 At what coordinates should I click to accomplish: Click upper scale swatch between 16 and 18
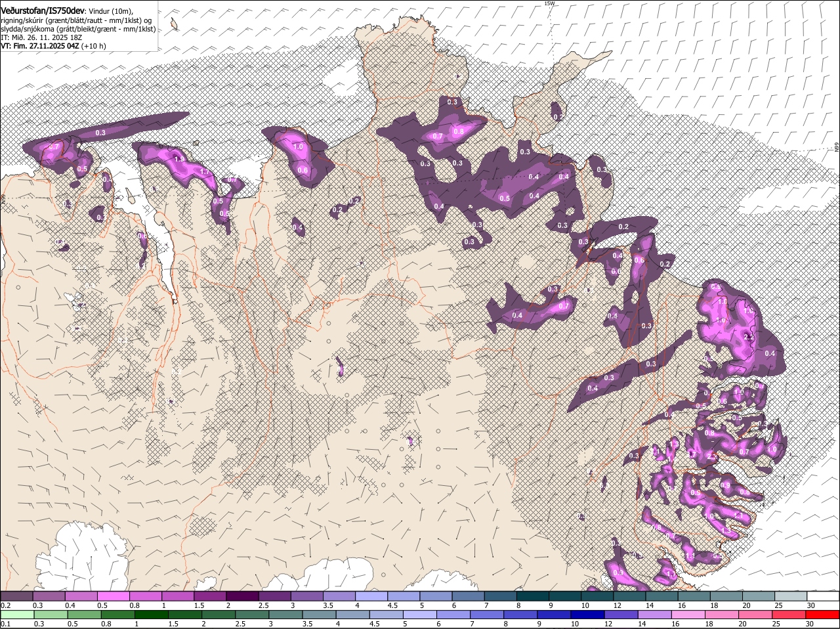click(693, 596)
